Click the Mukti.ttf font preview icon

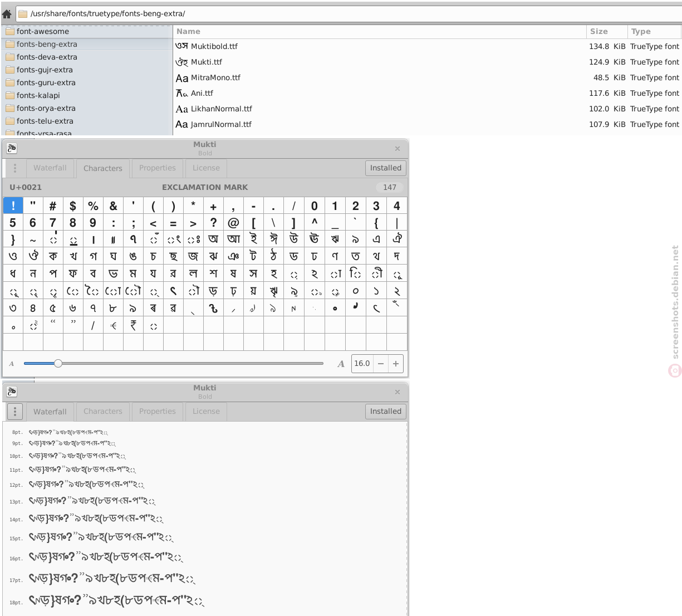click(181, 62)
